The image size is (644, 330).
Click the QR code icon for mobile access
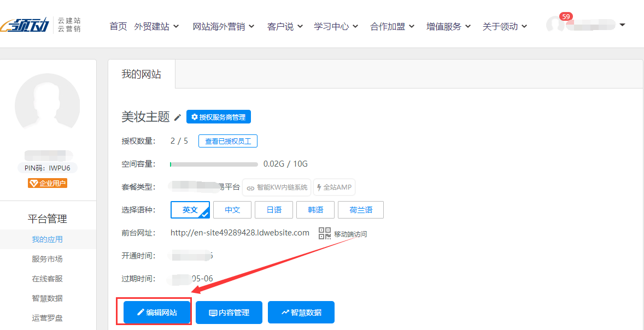coord(325,233)
